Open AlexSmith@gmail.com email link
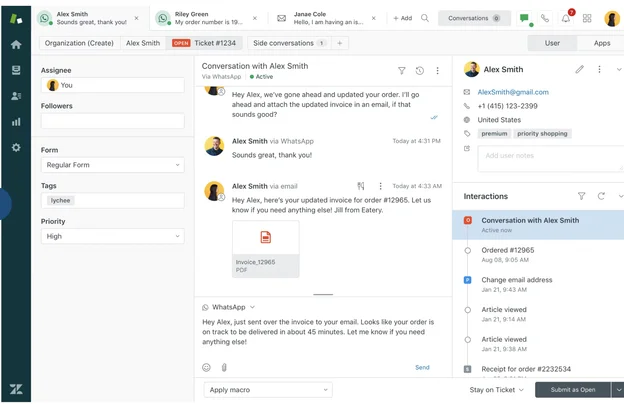 click(513, 92)
